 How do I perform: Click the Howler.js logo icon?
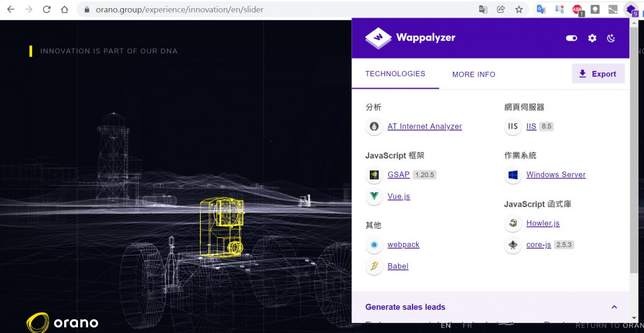click(x=513, y=223)
